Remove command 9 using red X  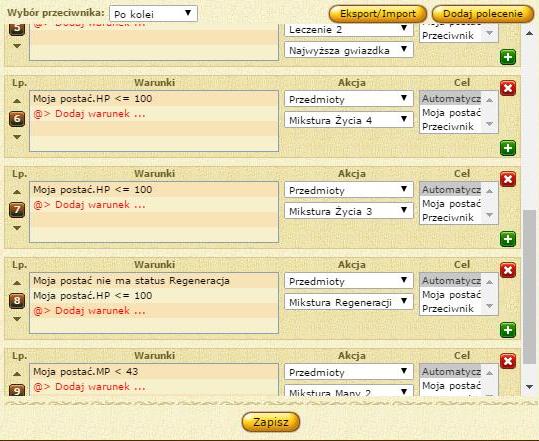[x=508, y=361]
